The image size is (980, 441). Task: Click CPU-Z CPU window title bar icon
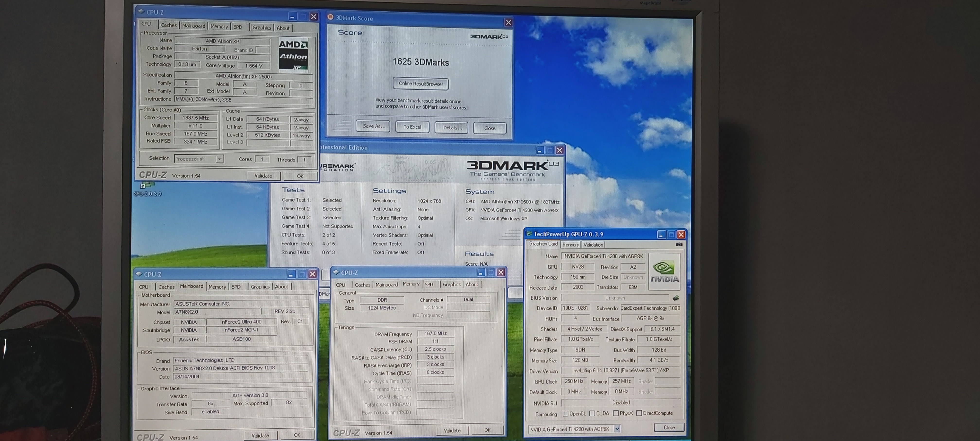(141, 11)
